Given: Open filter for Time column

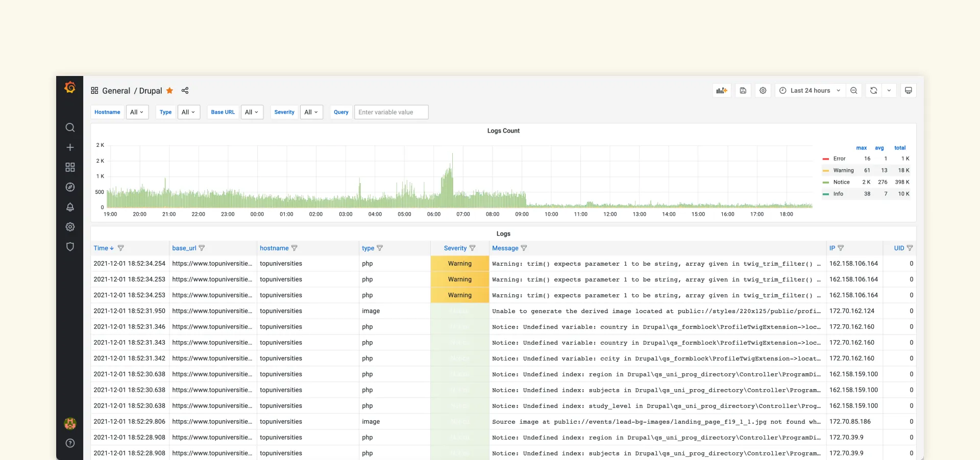Looking at the screenshot, I should 120,248.
